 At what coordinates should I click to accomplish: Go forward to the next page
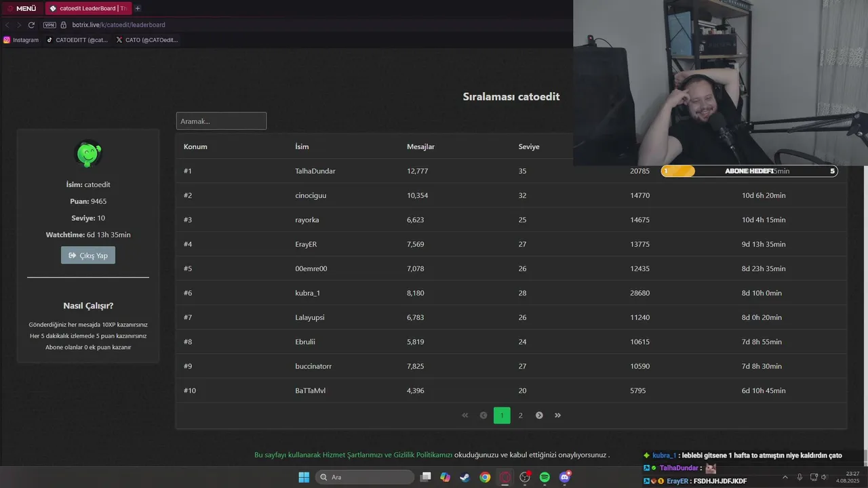(x=19, y=25)
